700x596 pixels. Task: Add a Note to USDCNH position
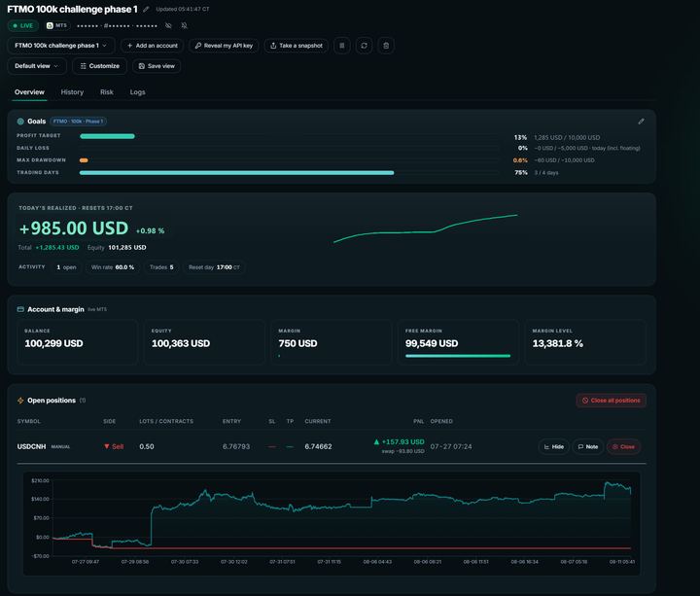click(588, 446)
